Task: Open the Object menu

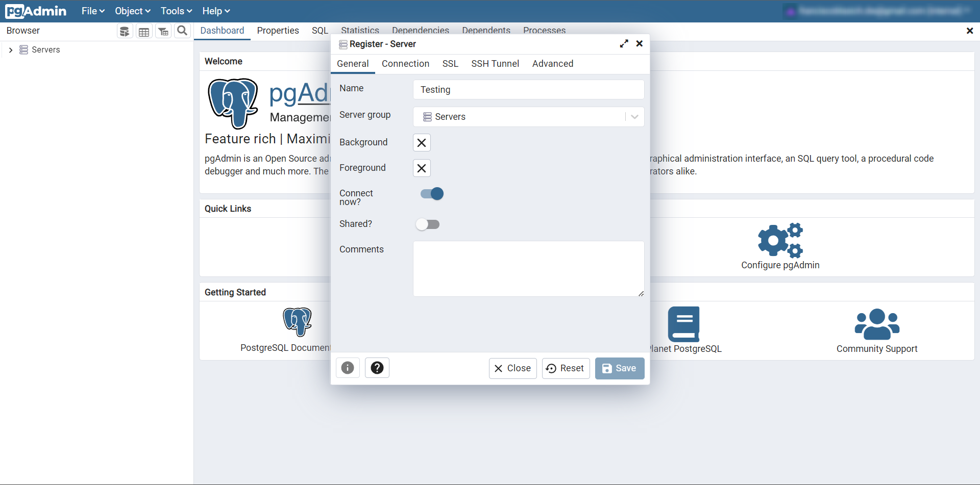Action: [133, 11]
